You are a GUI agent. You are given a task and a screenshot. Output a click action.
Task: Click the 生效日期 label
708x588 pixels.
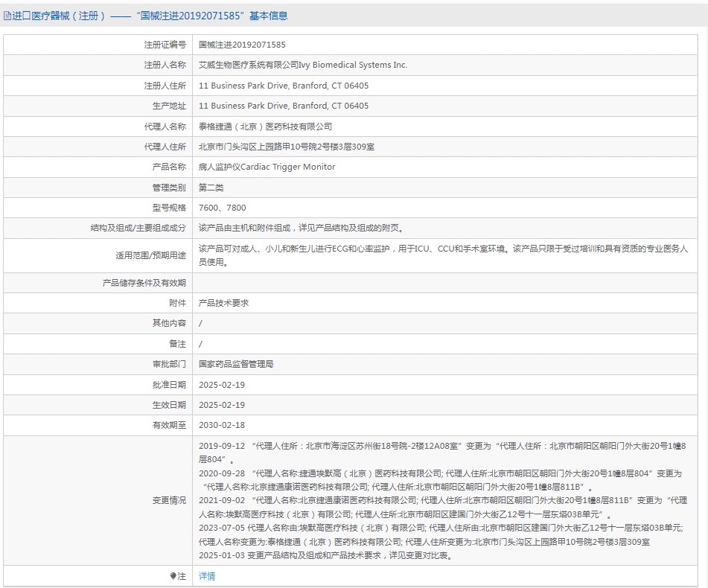(x=169, y=405)
